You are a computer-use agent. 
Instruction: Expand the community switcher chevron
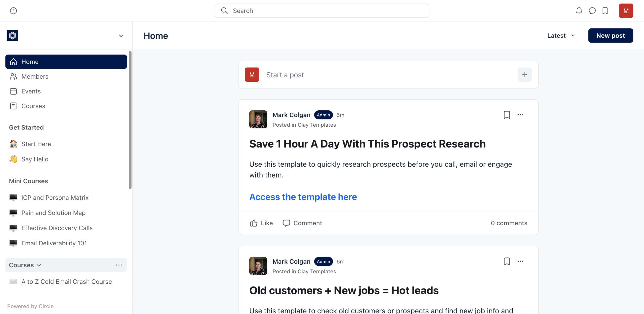coord(121,36)
